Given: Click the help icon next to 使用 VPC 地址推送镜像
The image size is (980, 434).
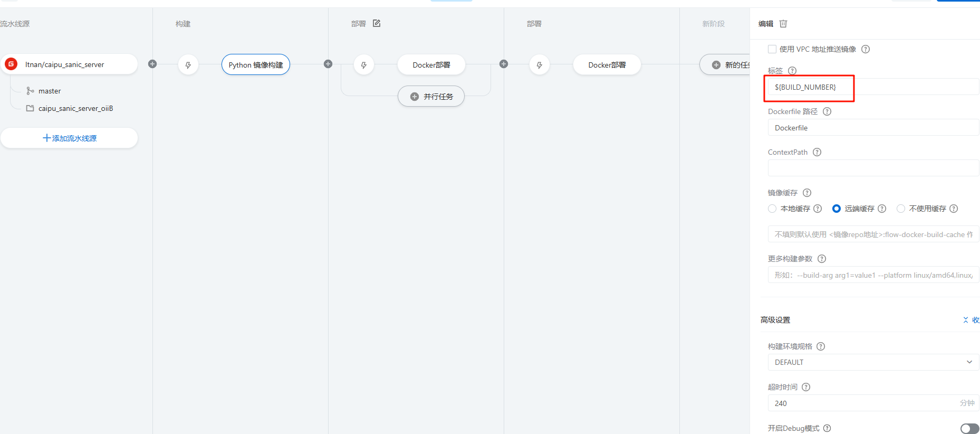Looking at the screenshot, I should pyautogui.click(x=866, y=49).
